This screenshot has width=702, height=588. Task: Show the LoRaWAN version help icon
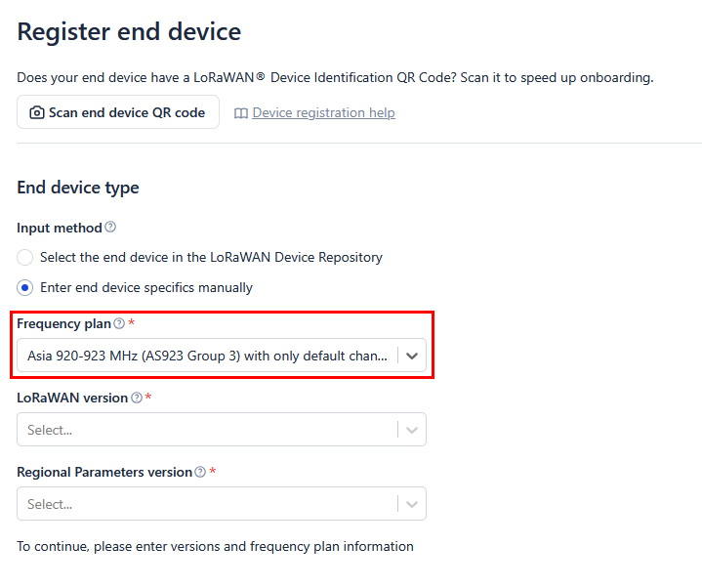(137, 398)
